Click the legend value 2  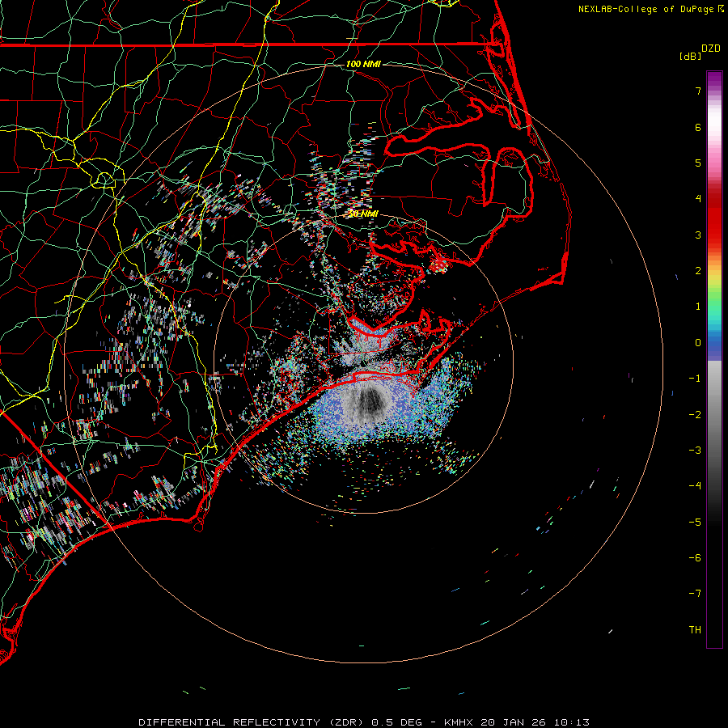(x=698, y=271)
